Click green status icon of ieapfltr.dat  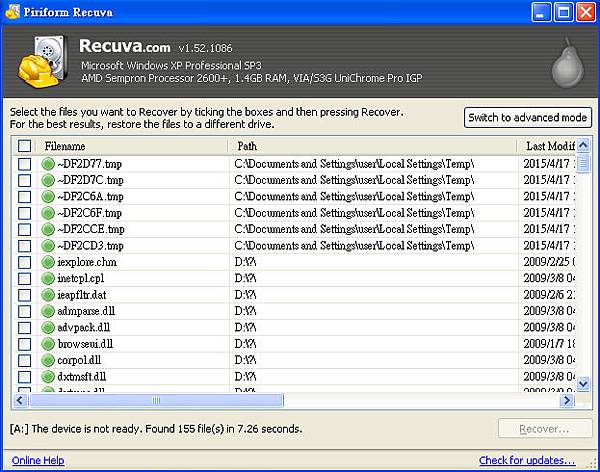click(48, 295)
